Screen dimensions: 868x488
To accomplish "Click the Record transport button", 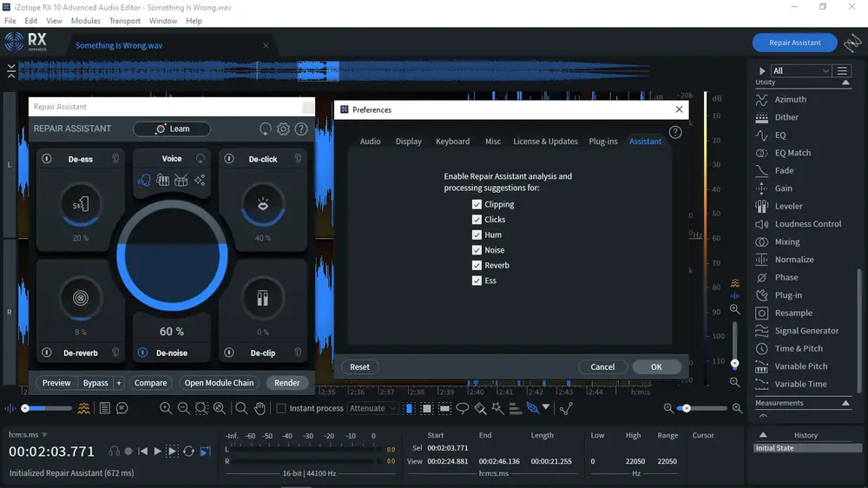I will point(128,452).
